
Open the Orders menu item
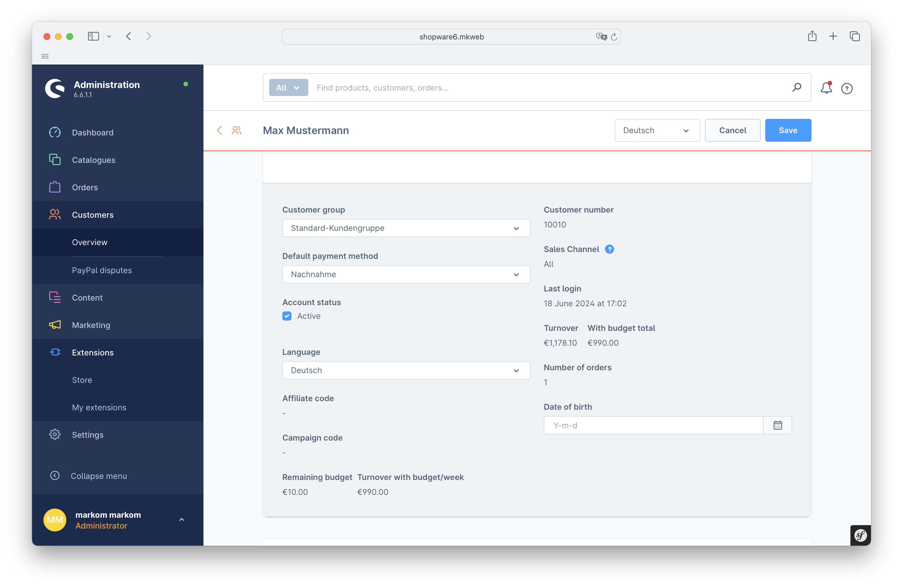pos(85,187)
